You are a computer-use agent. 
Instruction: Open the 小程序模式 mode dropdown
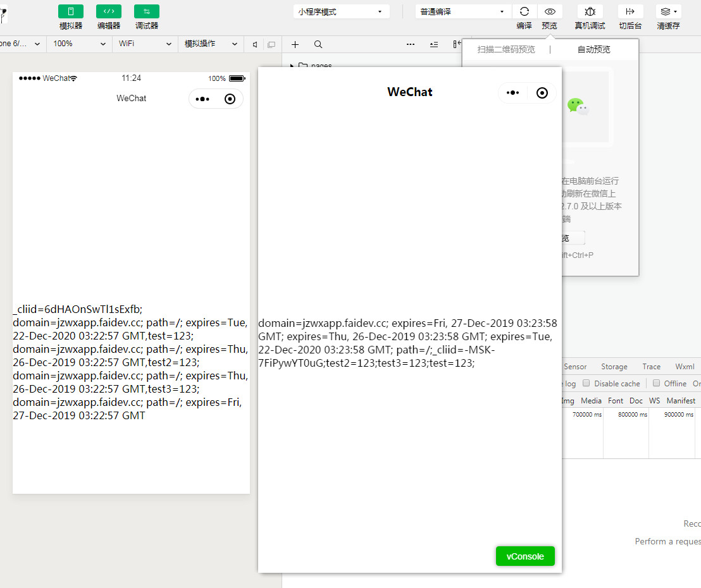pyautogui.click(x=341, y=11)
